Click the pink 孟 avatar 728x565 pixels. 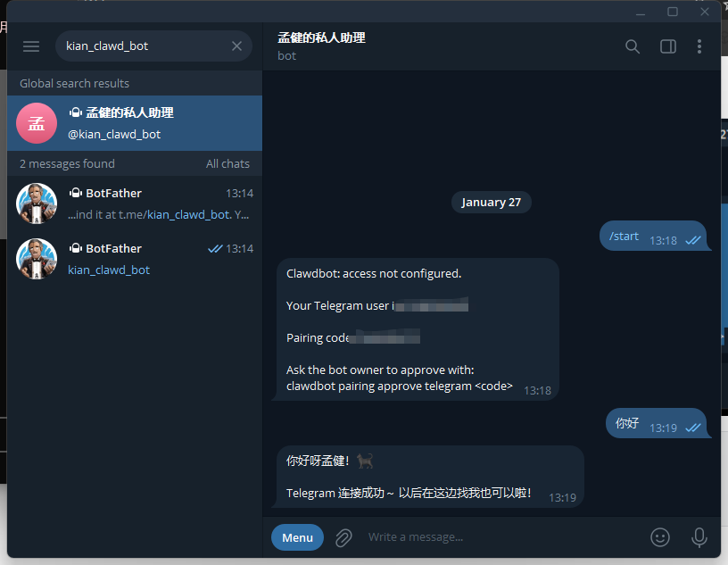tap(37, 123)
